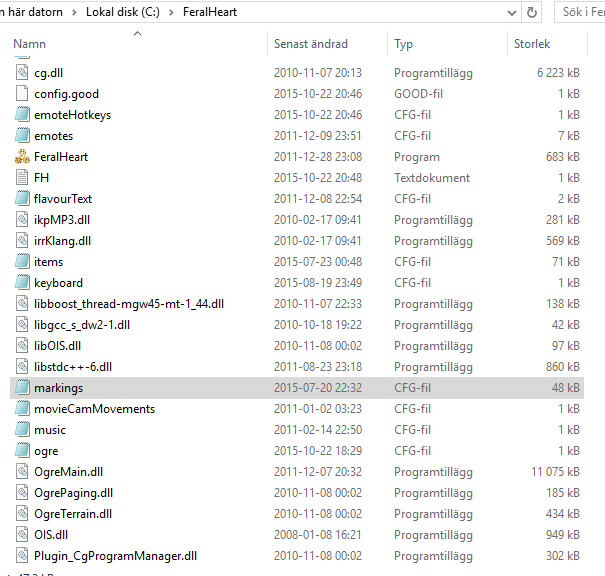This screenshot has width=605, height=576.
Task: Click the type label GOOD-fil
Action: [418, 94]
